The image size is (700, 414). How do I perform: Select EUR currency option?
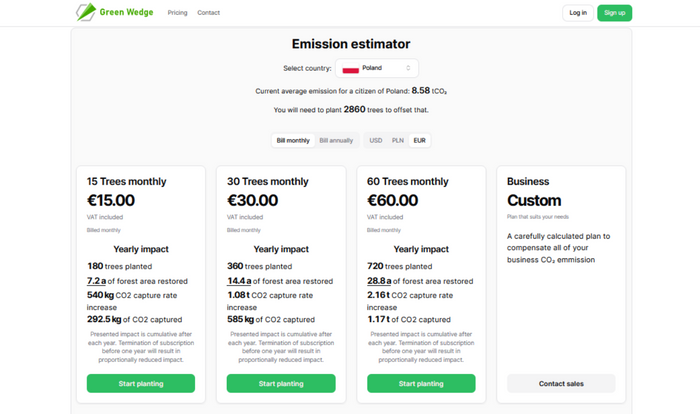coord(419,140)
